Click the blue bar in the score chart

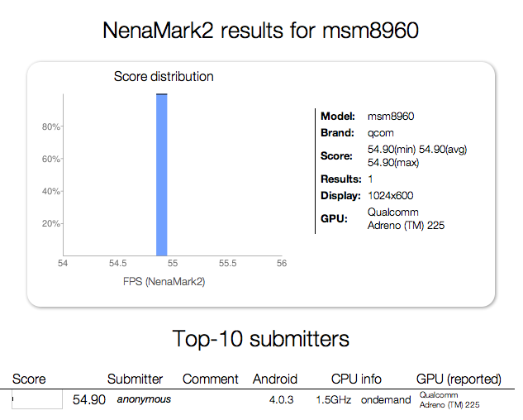(x=162, y=175)
